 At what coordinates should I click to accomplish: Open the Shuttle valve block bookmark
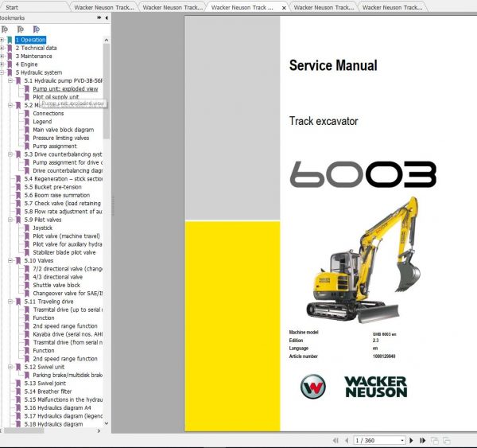pos(56,285)
